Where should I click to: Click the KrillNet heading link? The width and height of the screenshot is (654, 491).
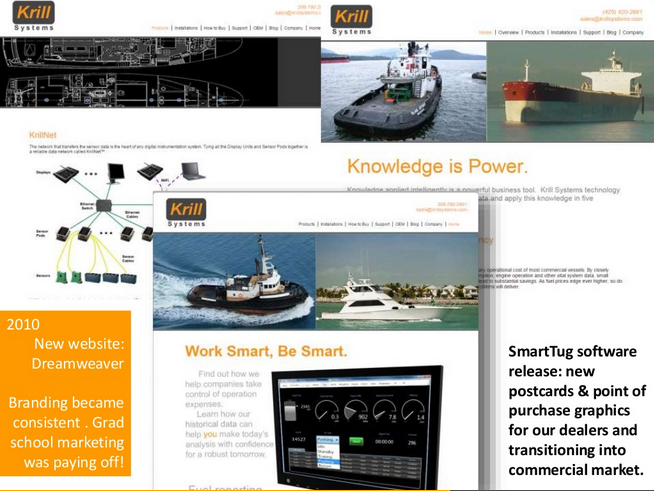(43, 131)
